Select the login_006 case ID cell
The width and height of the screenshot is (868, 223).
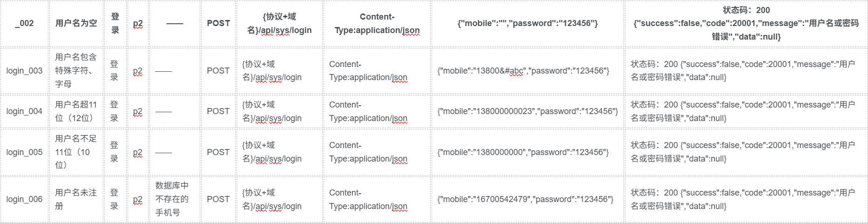click(24, 199)
